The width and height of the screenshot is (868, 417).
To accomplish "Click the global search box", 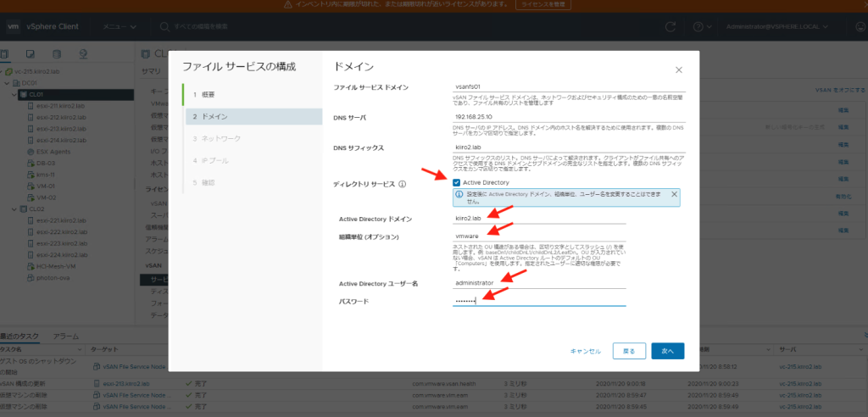I will (x=200, y=26).
